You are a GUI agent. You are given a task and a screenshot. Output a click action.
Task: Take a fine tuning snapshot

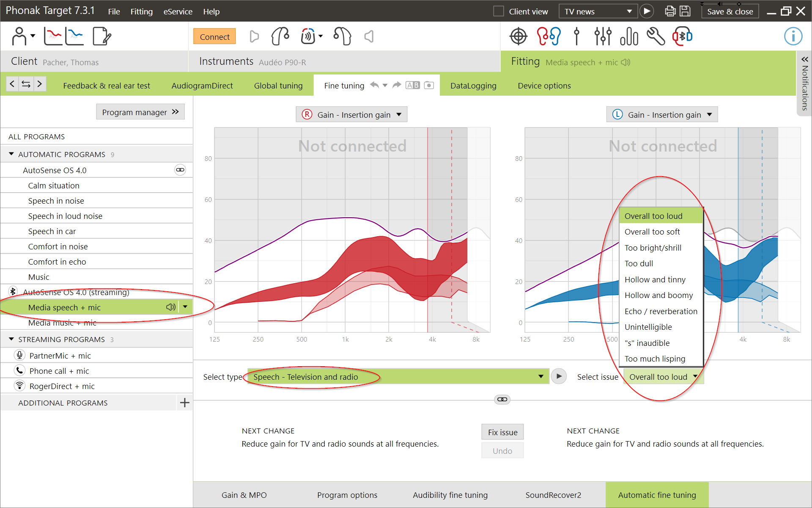click(429, 85)
